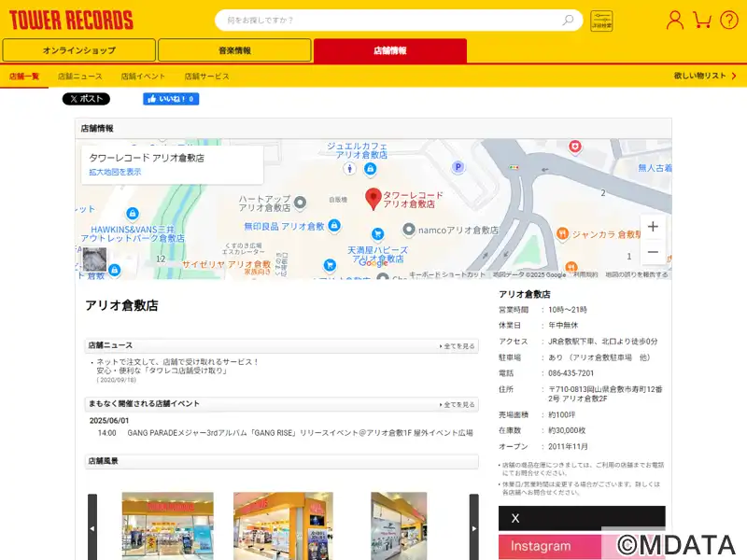This screenshot has height=560, width=747.
Task: Click キーボード ショートカット on map
Action: point(447,274)
